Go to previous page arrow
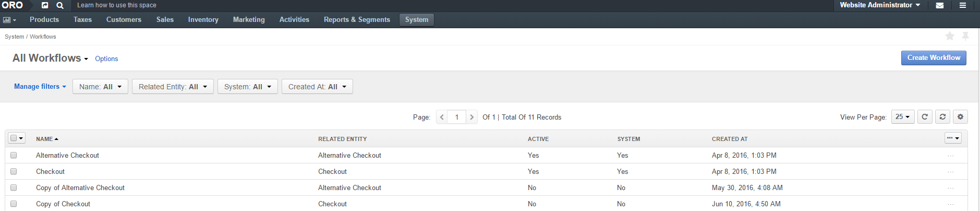Viewport: 980px width, 211px height. [x=442, y=117]
